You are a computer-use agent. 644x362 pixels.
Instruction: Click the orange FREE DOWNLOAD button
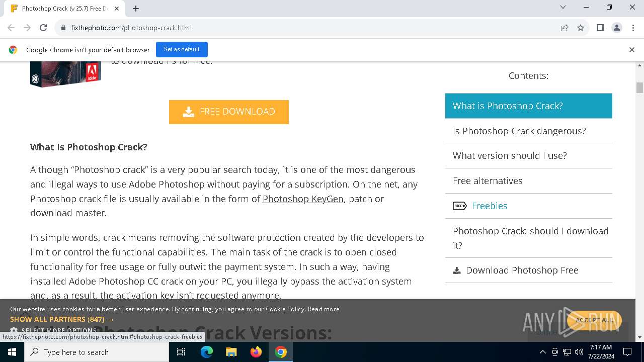point(229,112)
